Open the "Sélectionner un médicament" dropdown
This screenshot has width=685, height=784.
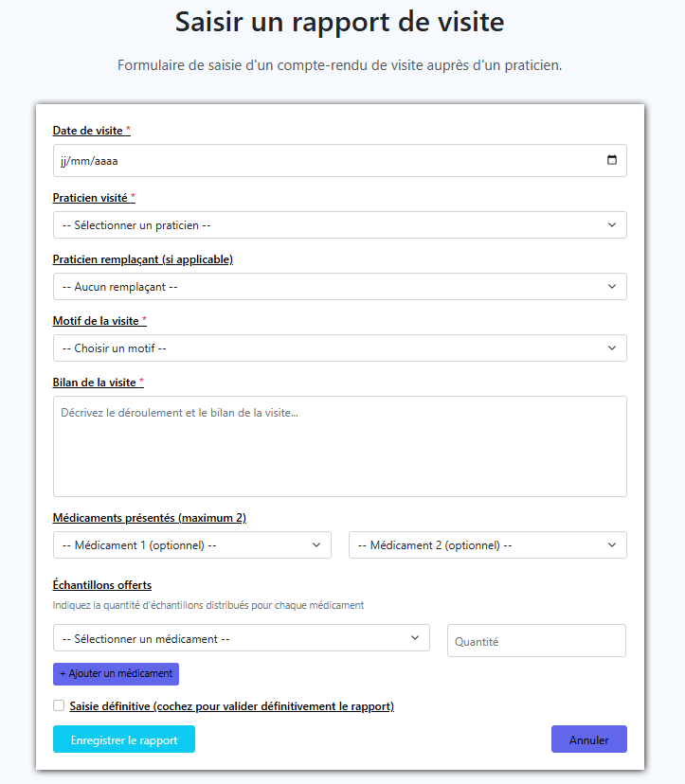click(x=242, y=638)
